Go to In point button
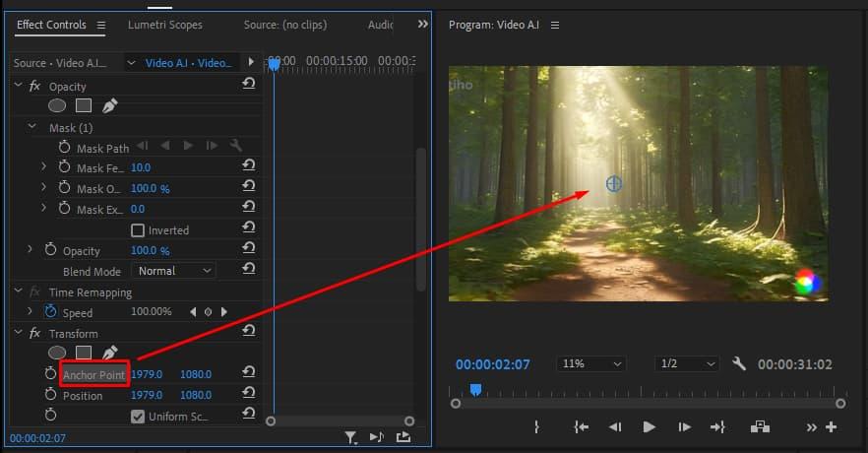 tap(581, 427)
